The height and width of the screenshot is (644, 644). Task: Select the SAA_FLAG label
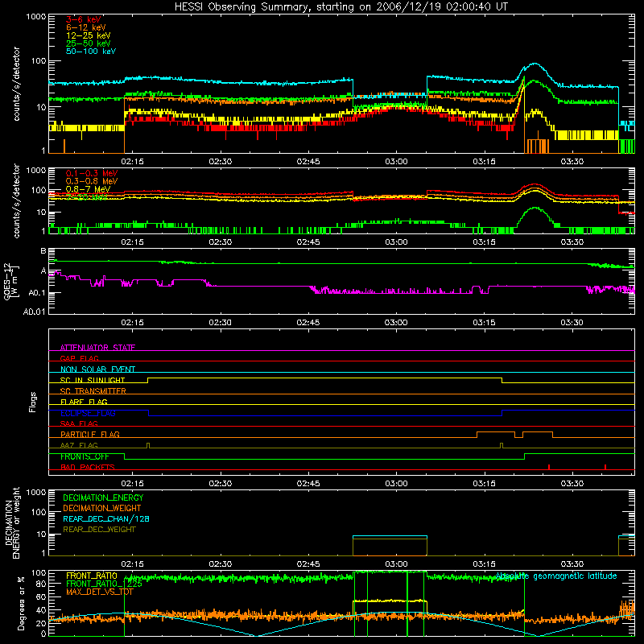(79, 423)
